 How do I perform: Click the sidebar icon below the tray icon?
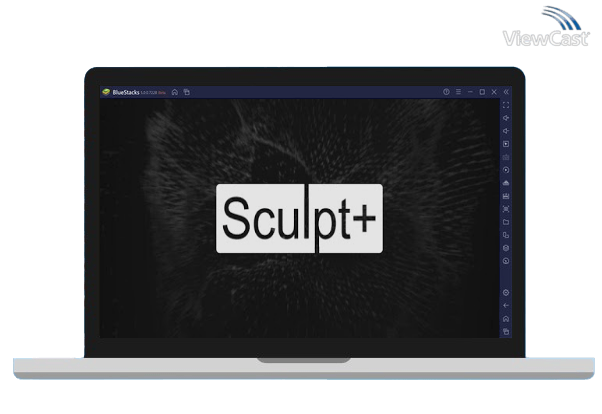pyautogui.click(x=506, y=196)
